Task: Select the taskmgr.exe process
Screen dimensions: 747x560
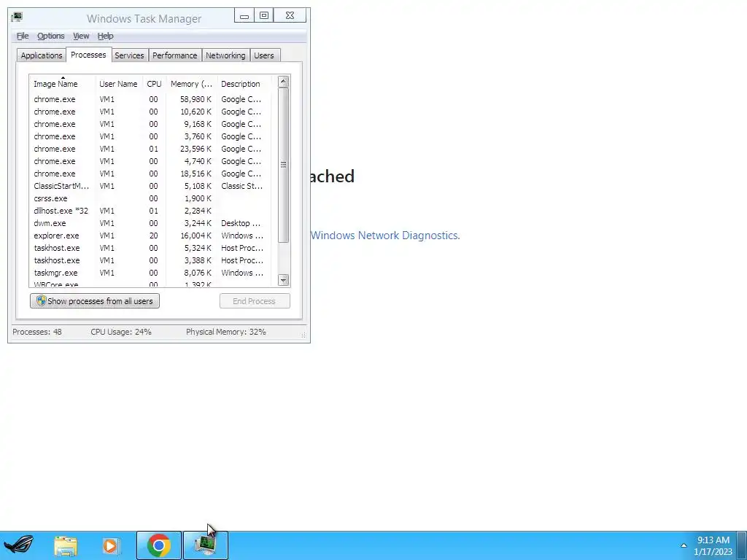Action: click(x=150, y=273)
